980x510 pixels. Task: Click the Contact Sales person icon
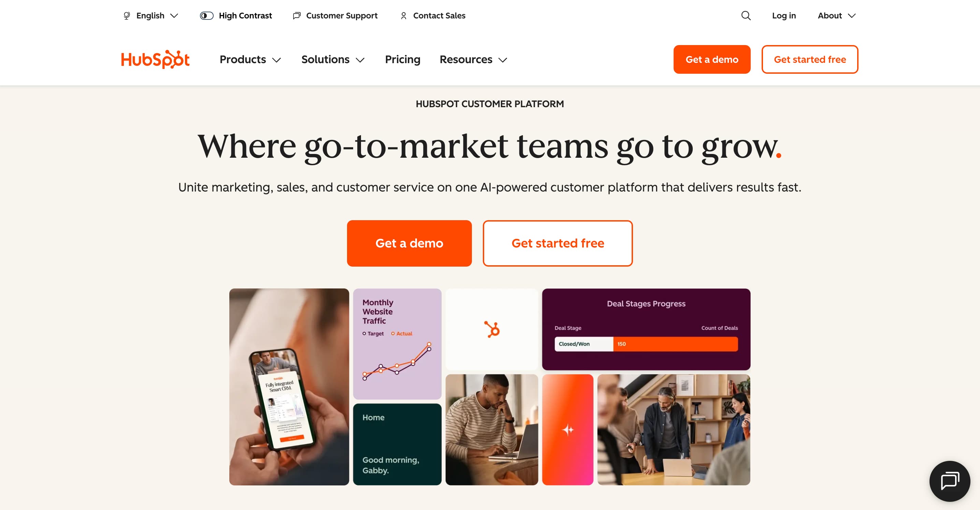click(x=404, y=16)
